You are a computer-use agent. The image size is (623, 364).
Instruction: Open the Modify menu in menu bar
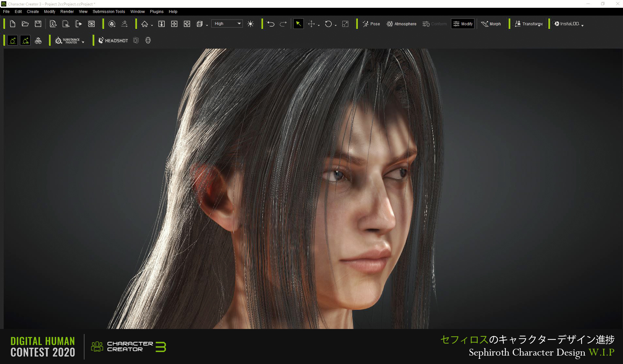click(50, 11)
